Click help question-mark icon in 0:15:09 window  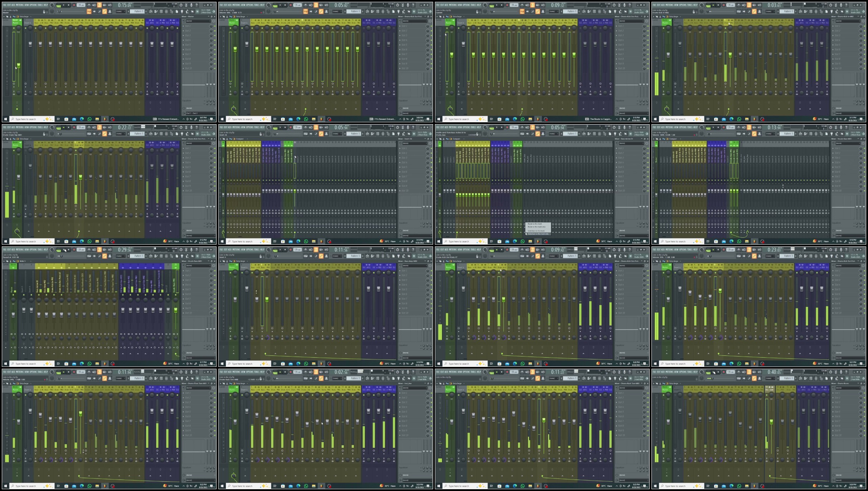197,5
